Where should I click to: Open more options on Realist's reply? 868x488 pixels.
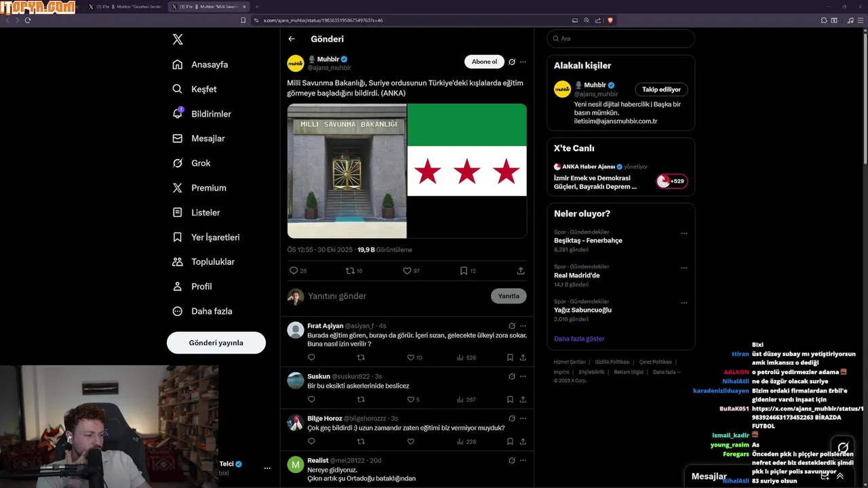[x=523, y=460]
